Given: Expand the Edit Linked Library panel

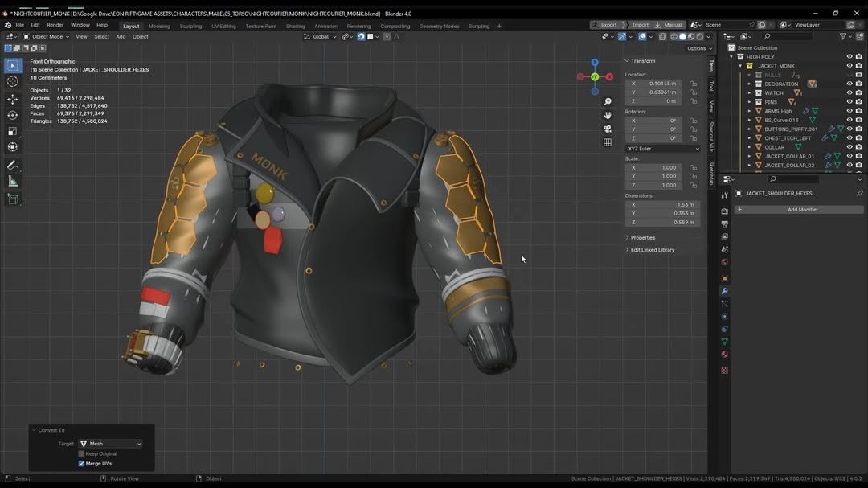Looking at the screenshot, I should point(652,250).
